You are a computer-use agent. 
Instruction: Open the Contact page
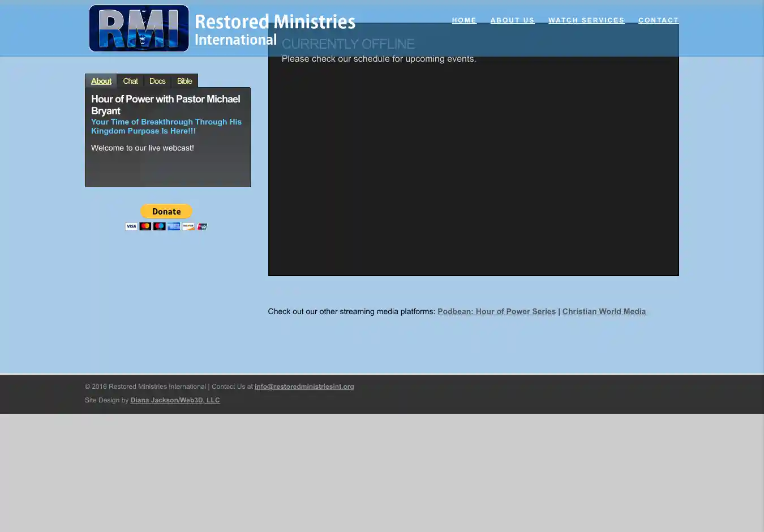(658, 20)
